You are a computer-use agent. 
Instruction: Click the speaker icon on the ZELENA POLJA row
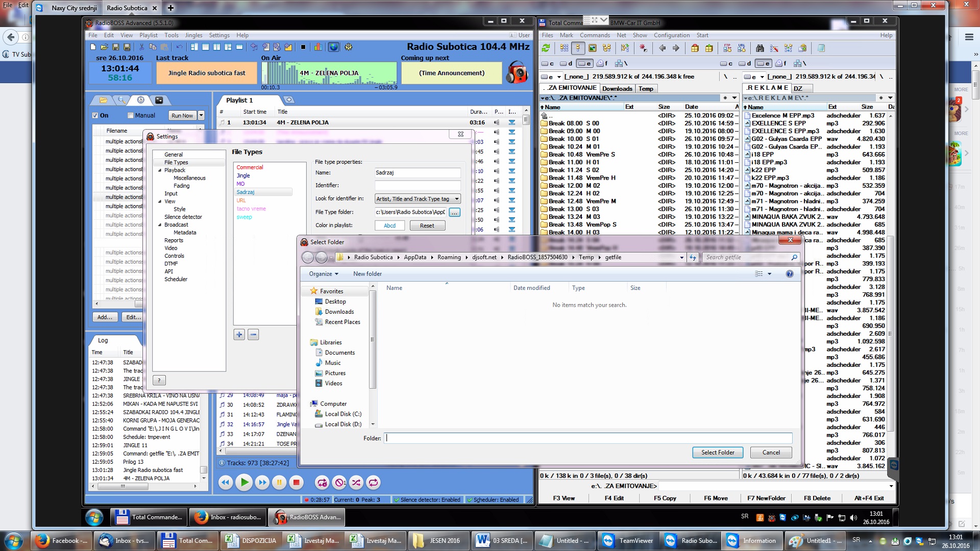(497, 122)
